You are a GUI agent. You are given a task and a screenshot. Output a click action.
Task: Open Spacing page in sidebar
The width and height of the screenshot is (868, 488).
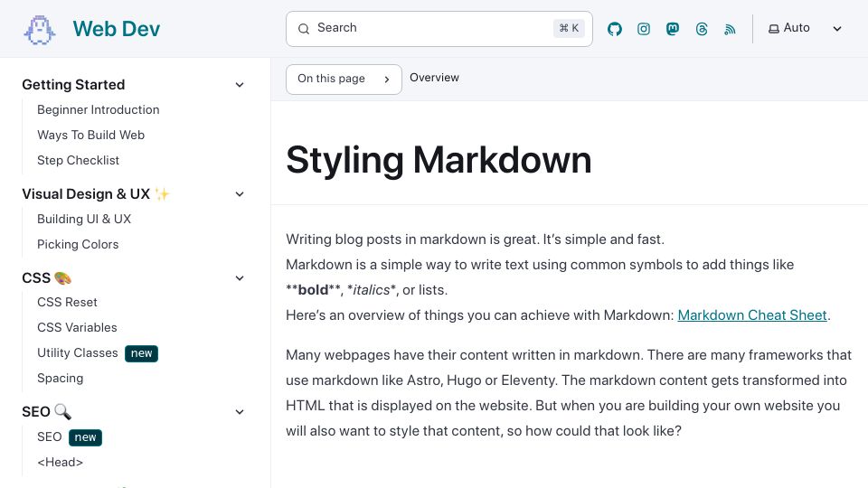point(60,379)
